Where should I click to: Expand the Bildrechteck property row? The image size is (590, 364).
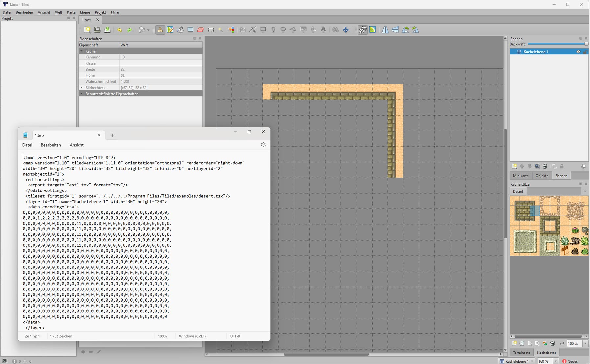point(82,88)
